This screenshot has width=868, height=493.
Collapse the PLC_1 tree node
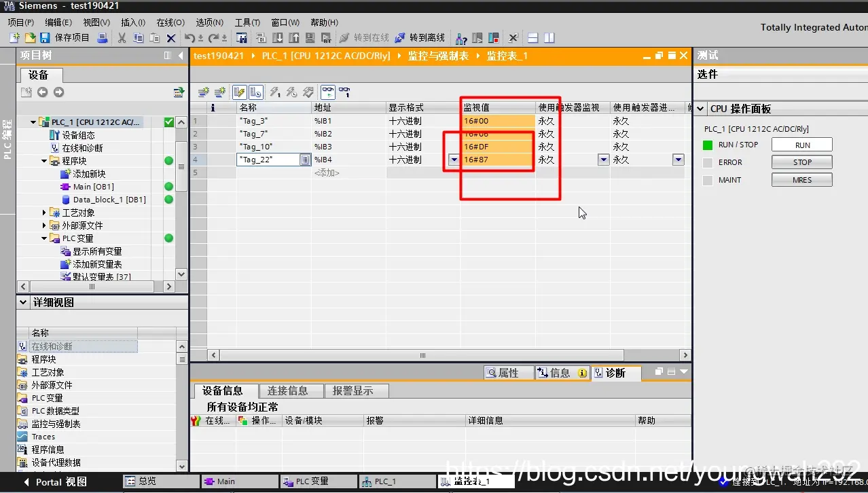(x=33, y=122)
